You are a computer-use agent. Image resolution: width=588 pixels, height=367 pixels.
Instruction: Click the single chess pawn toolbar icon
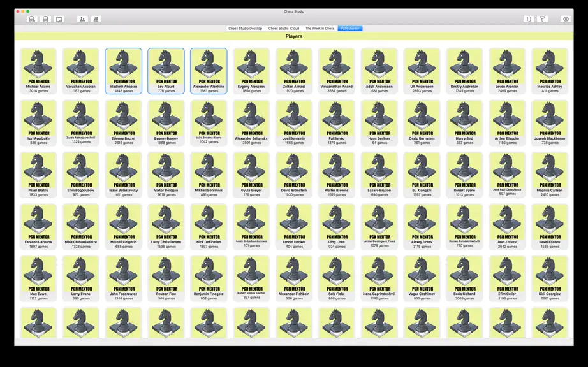[82, 19]
